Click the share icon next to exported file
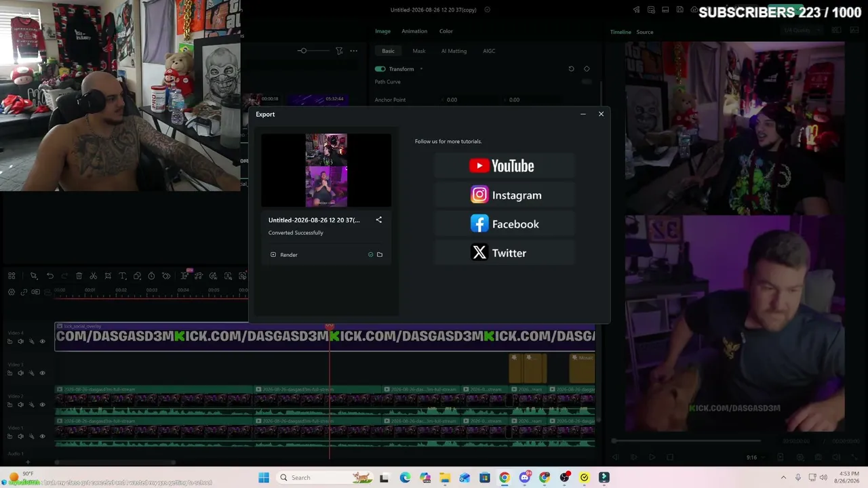Viewport: 868px width, 488px height. [379, 220]
